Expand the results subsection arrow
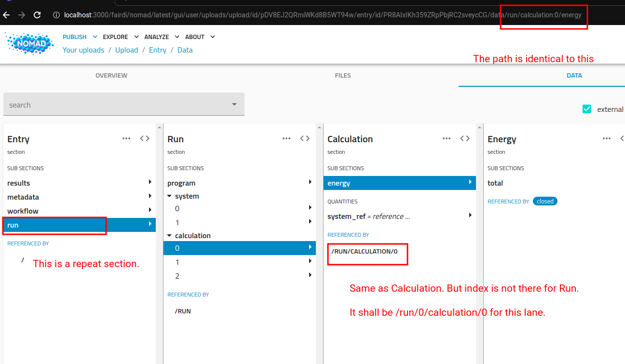625x364 pixels. (x=150, y=182)
